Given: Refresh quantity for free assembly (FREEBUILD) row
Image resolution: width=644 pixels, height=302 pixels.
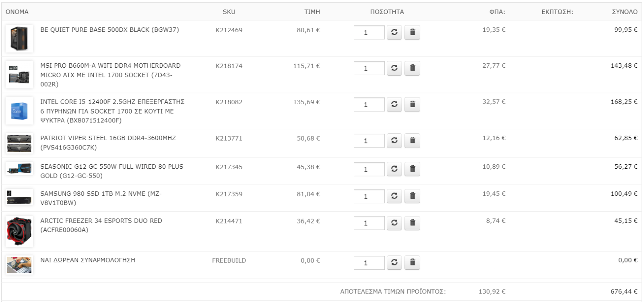Looking at the screenshot, I should click(x=394, y=263).
